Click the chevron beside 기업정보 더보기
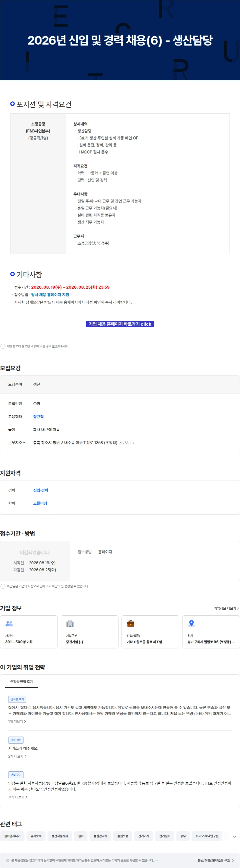The width and height of the screenshot is (240, 868). click(238, 608)
